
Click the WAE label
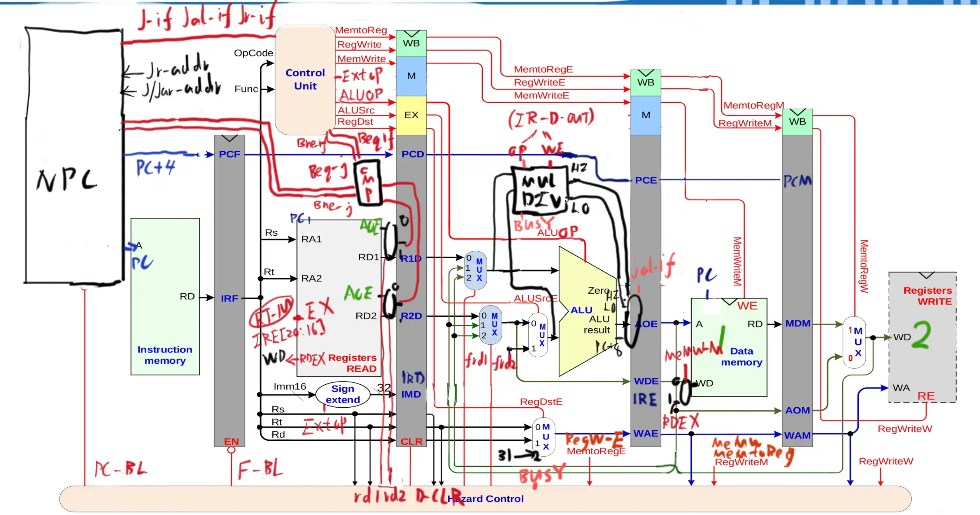point(646,433)
